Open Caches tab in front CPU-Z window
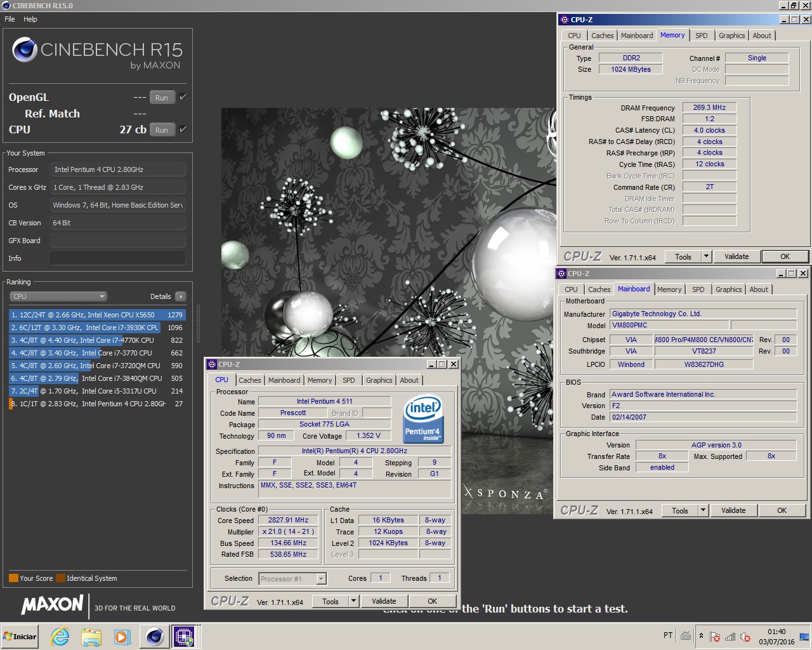Viewport: 812px width, 650px height. [250, 380]
